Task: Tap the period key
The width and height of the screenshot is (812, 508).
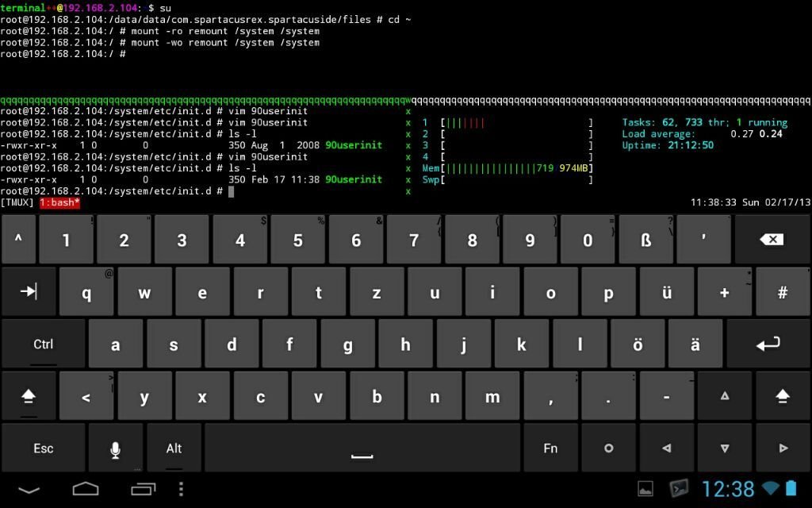Action: tap(608, 396)
